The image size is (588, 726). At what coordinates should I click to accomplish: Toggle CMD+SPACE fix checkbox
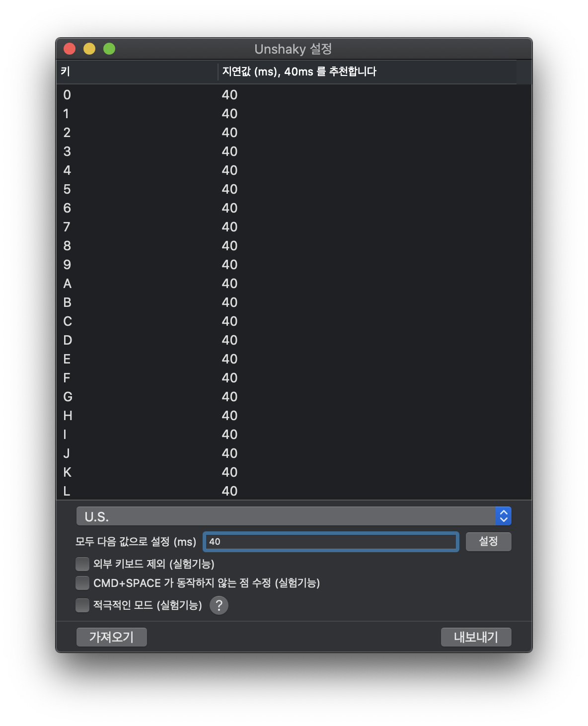(x=82, y=582)
